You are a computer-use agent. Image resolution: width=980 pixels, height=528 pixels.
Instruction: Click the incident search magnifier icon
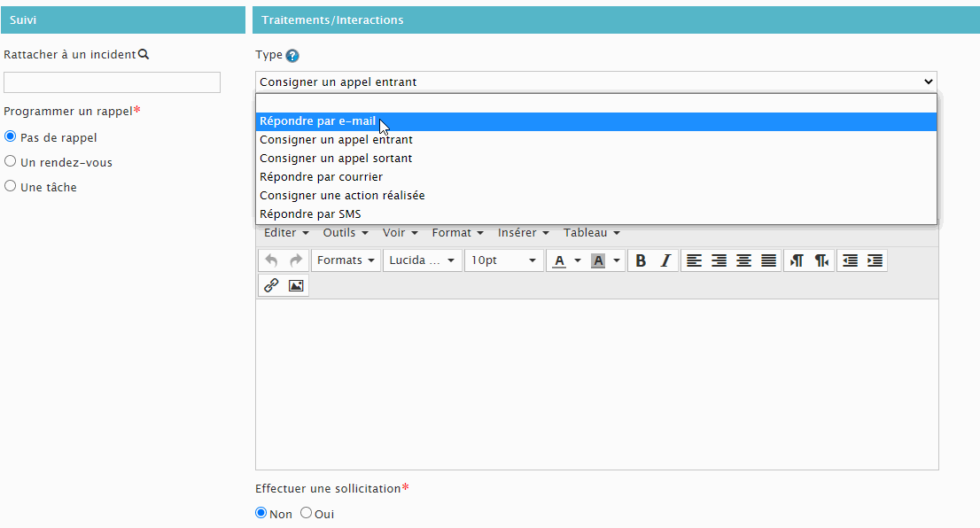(x=144, y=55)
